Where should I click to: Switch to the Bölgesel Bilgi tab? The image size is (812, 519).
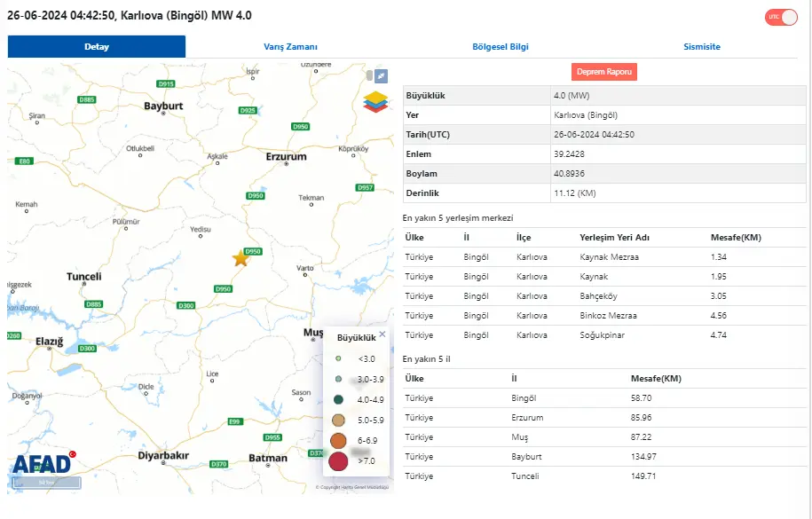tap(501, 47)
